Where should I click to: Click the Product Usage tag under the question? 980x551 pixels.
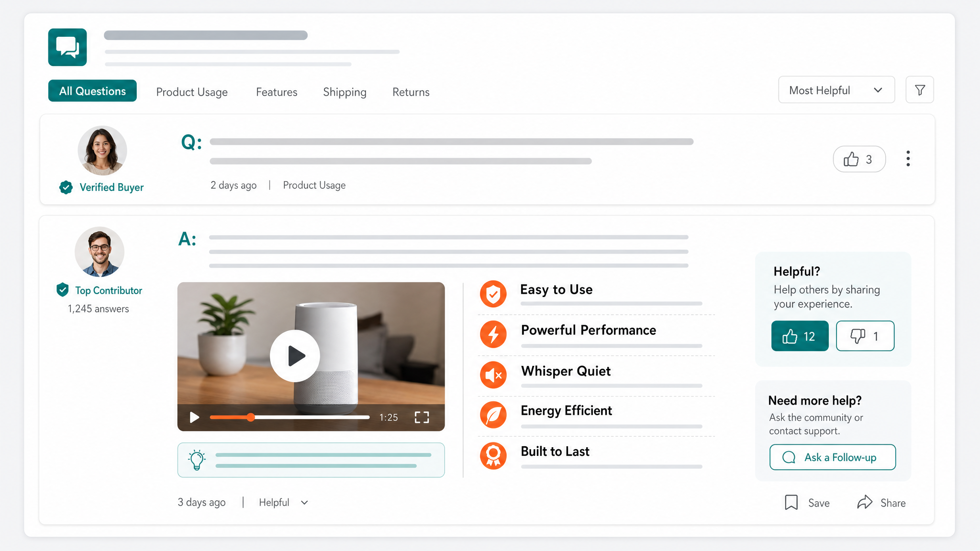tap(314, 186)
